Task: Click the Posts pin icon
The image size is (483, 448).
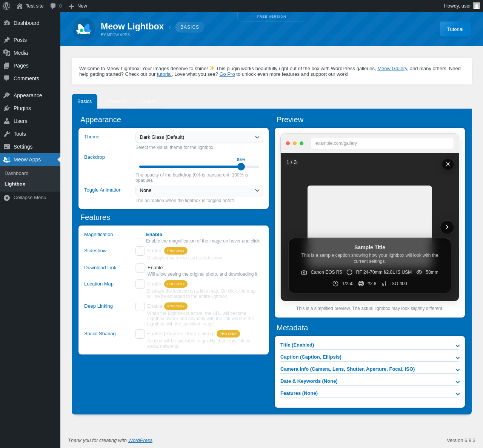Action: pyautogui.click(x=7, y=40)
